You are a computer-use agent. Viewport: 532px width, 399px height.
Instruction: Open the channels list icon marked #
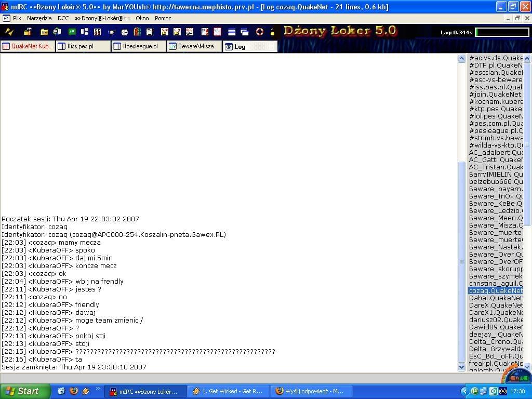coord(57,32)
